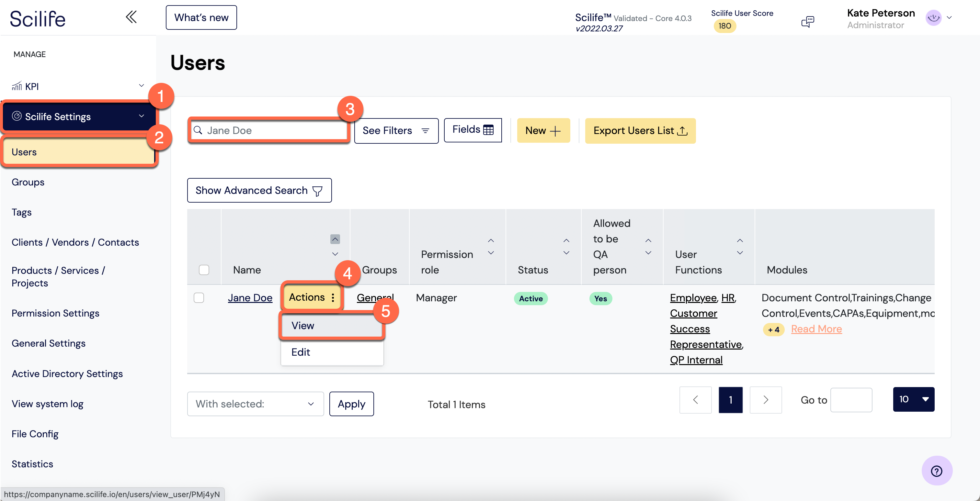Open Customer Success Representative link
This screenshot has height=501, width=980.
pos(706,329)
